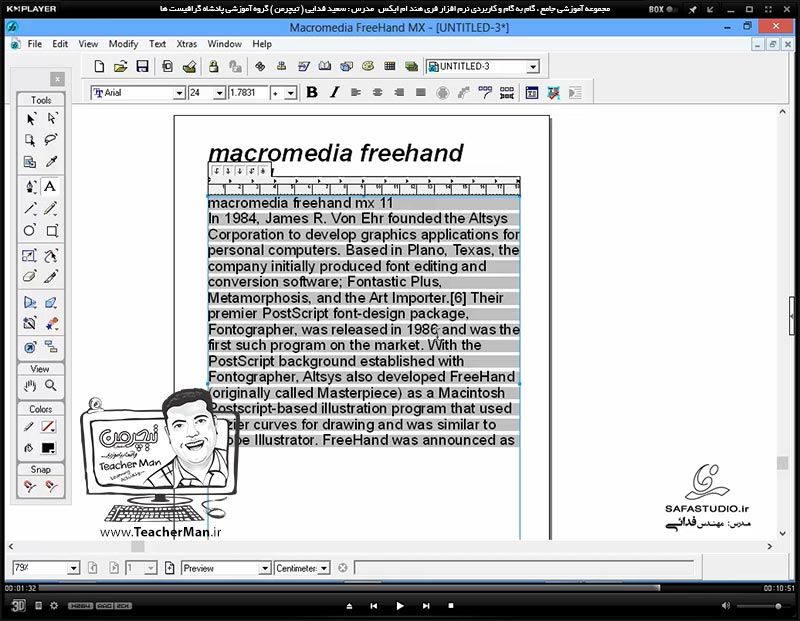Select the Pointer tool in Tools panel
The height and width of the screenshot is (621, 800).
[31, 119]
